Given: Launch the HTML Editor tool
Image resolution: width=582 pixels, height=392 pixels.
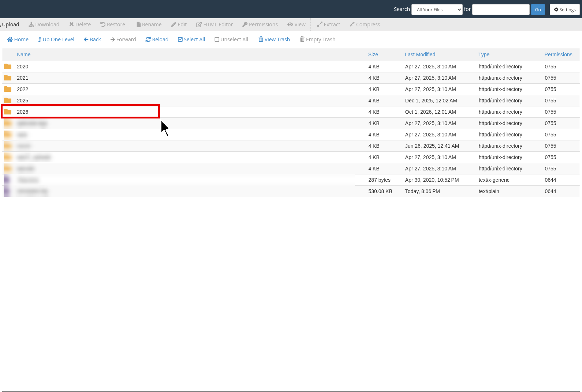Looking at the screenshot, I should pos(214,24).
